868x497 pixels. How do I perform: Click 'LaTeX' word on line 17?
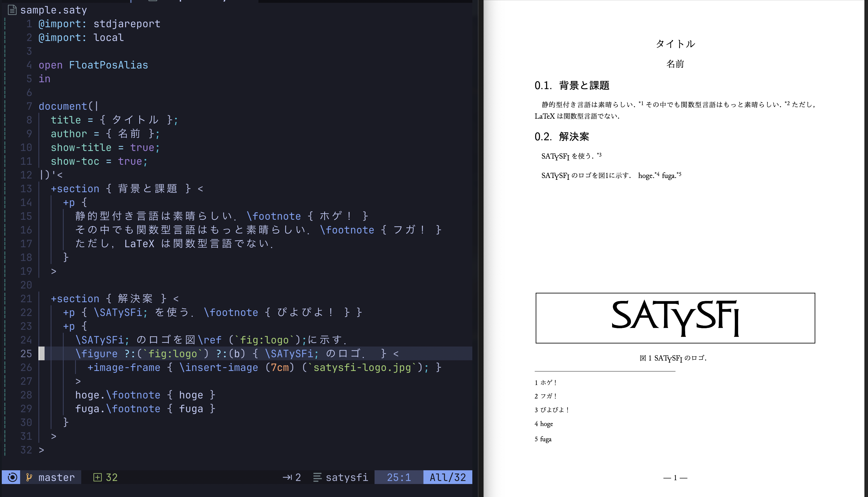[x=139, y=244]
